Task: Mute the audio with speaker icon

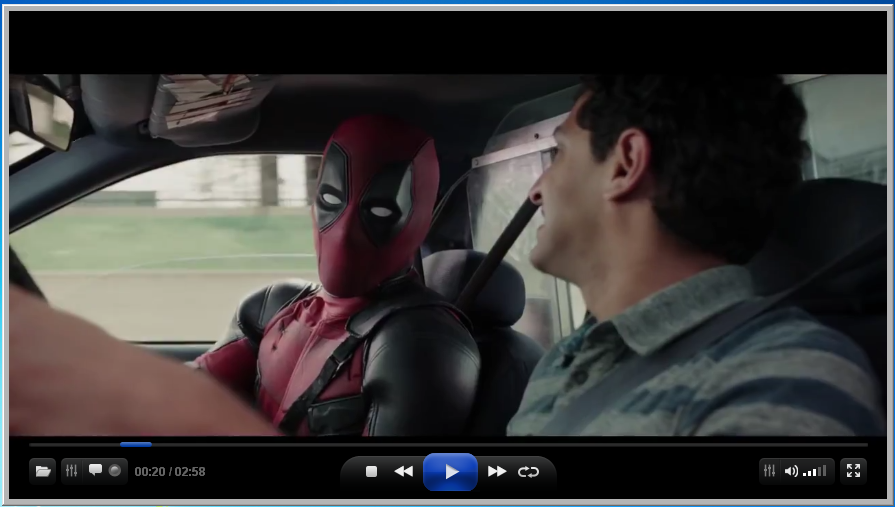Action: pyautogui.click(x=791, y=471)
